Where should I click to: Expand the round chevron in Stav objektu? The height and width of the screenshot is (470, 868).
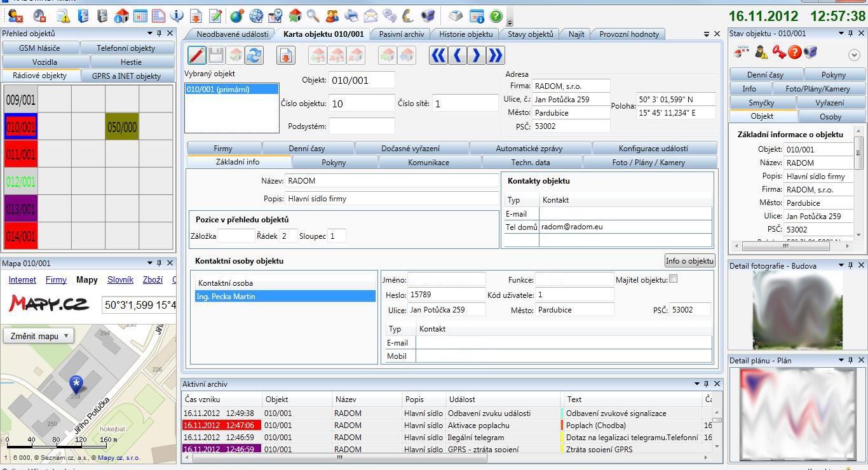click(x=854, y=55)
